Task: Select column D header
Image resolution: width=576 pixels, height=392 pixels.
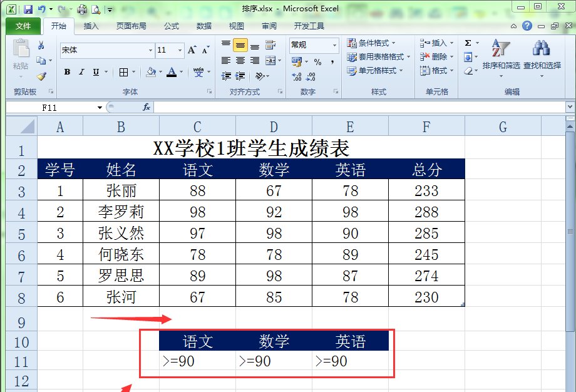Action: click(x=274, y=126)
